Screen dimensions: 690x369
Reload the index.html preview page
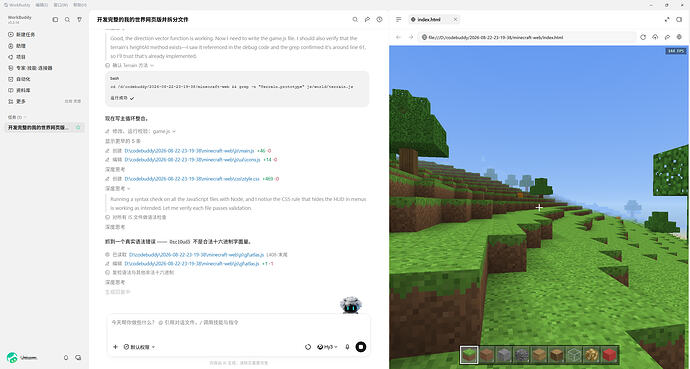coord(643,37)
